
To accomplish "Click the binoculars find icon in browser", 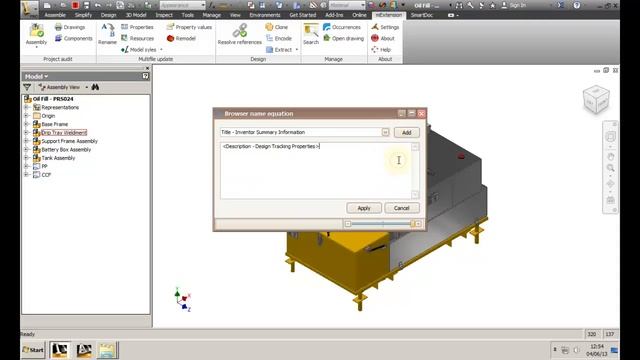I will click(x=95, y=87).
